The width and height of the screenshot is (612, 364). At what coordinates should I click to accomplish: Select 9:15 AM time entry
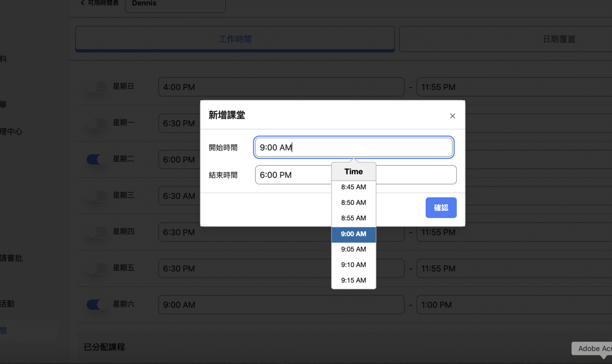click(353, 280)
